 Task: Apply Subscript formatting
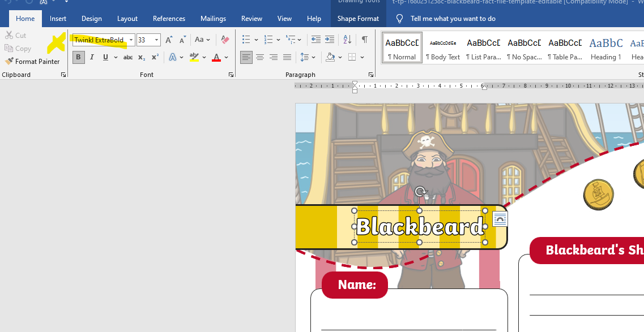142,57
